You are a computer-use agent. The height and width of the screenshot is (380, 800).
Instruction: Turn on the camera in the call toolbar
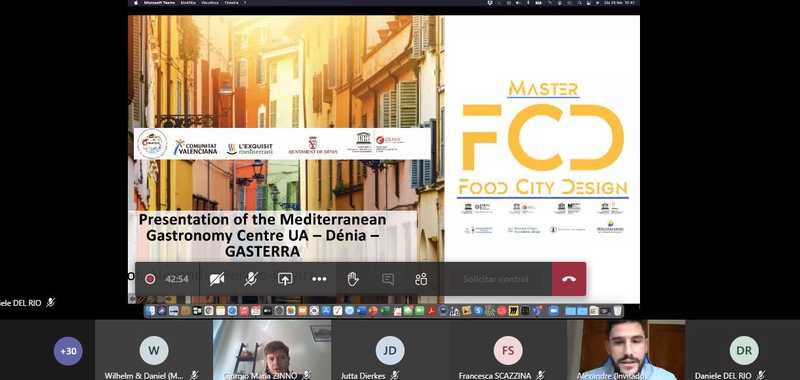click(217, 279)
